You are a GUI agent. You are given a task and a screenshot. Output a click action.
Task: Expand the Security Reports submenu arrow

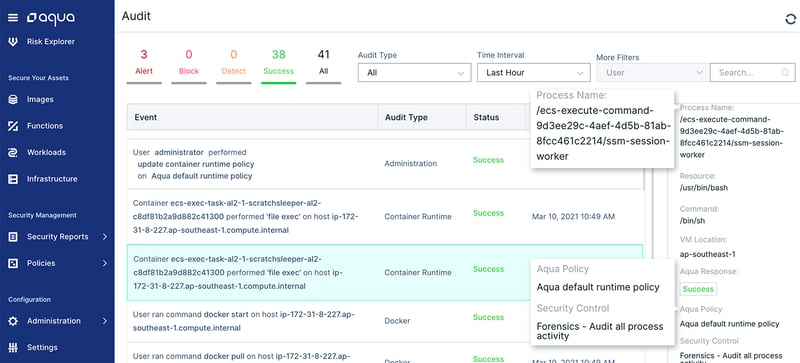click(105, 237)
